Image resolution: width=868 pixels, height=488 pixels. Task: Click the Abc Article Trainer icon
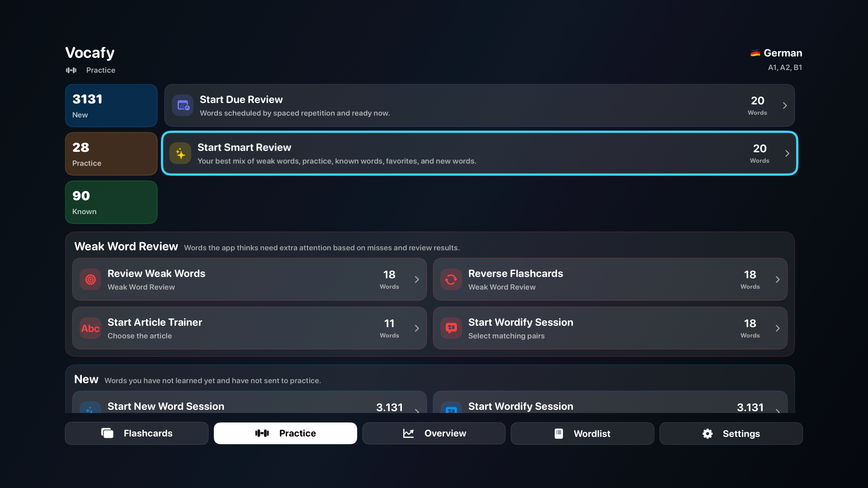tap(90, 328)
